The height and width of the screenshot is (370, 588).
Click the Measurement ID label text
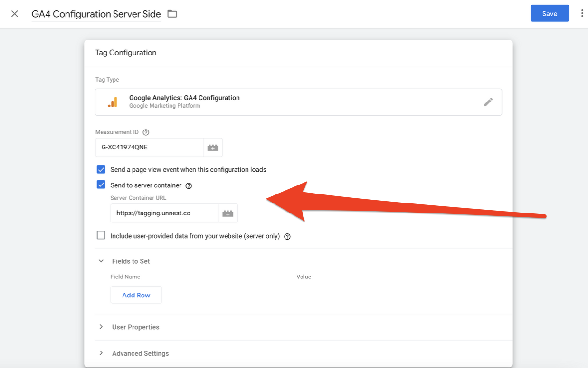[117, 132]
